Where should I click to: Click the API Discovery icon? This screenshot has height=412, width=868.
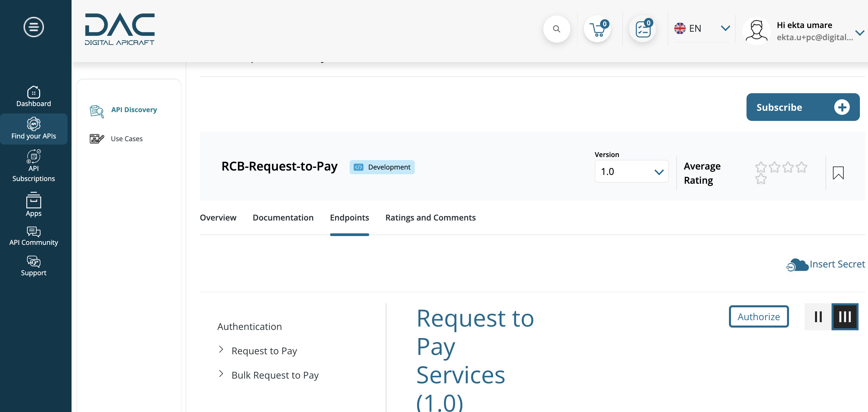coord(97,111)
